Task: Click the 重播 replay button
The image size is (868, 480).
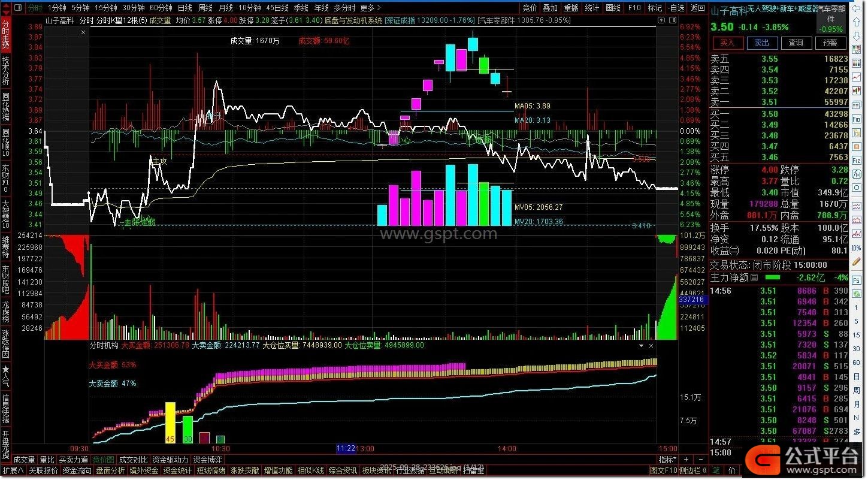Action: pos(571,8)
